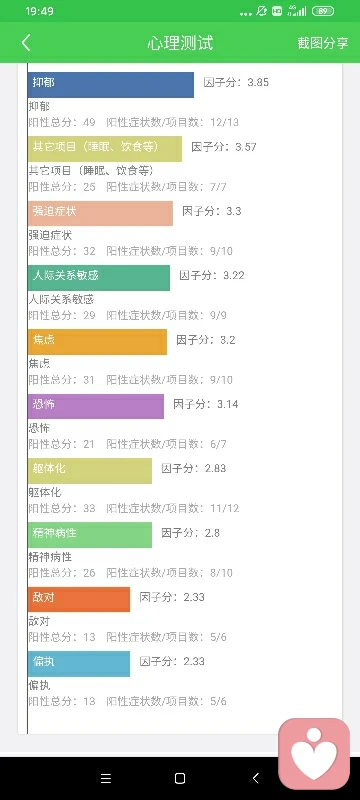Tap Android home square icon
The height and width of the screenshot is (800, 360).
(180, 778)
